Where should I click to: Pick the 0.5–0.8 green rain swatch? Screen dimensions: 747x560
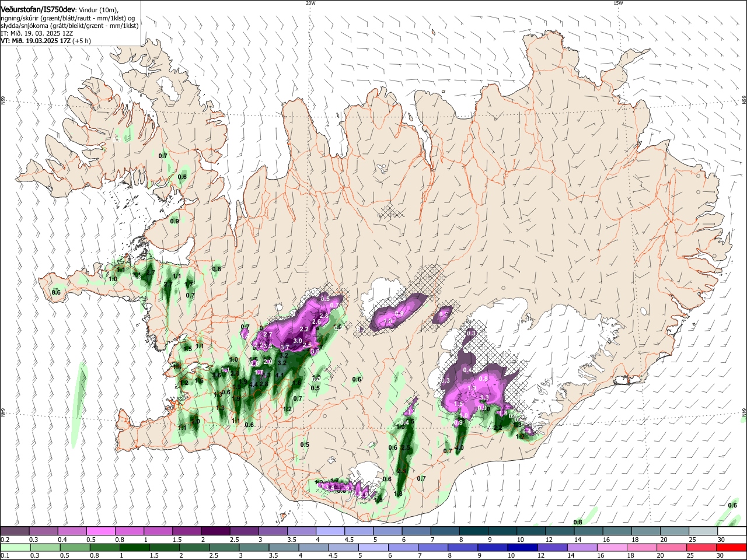click(x=74, y=547)
